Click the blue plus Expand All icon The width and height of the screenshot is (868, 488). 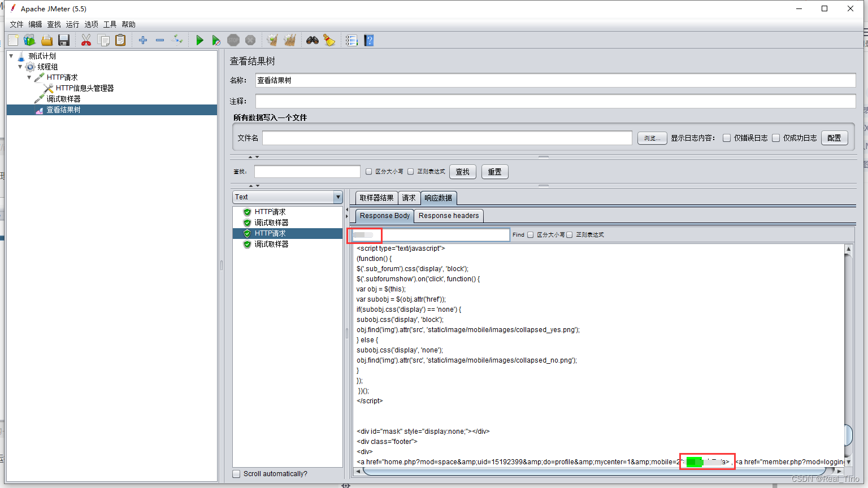[x=143, y=40]
